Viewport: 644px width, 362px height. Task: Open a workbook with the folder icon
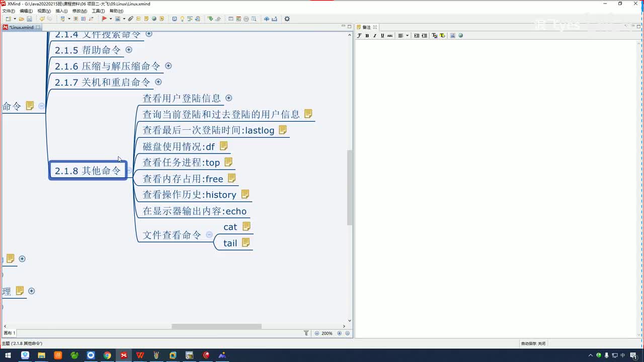coord(22,19)
